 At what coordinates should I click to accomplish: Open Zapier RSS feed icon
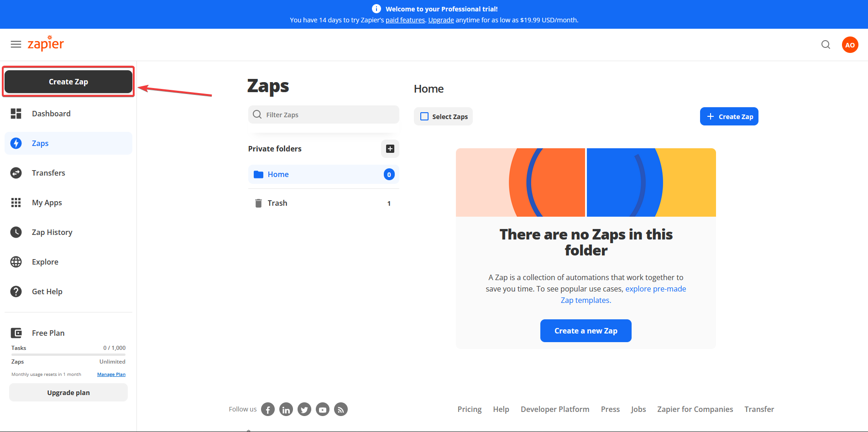tap(341, 409)
